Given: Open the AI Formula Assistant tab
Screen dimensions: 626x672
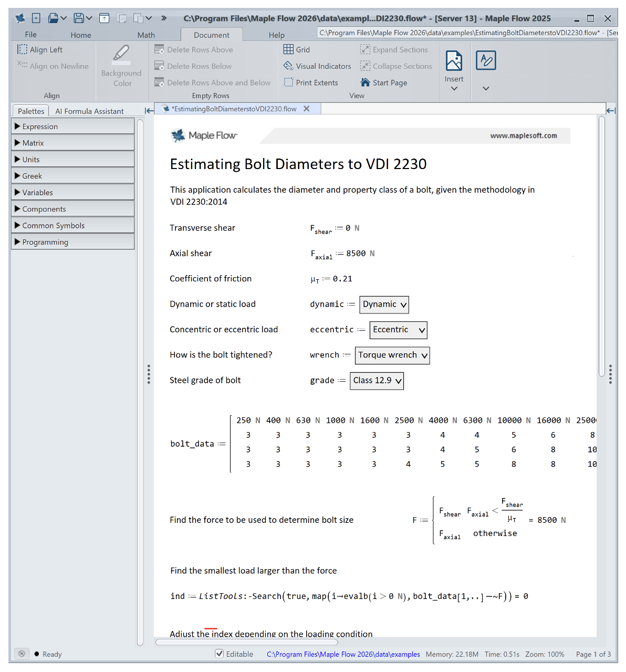Looking at the screenshot, I should pos(89,111).
